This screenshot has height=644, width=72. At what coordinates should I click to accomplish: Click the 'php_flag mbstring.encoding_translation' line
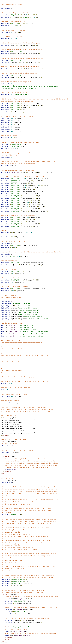pos(19,433)
